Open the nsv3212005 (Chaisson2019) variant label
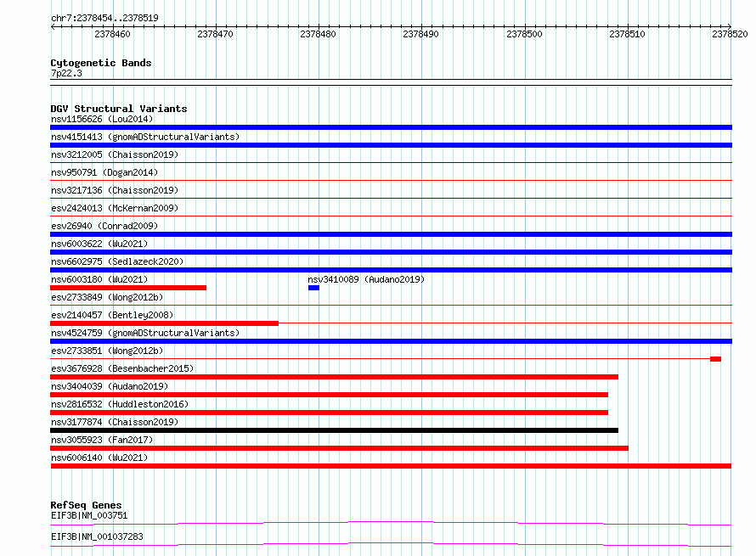 (x=115, y=154)
